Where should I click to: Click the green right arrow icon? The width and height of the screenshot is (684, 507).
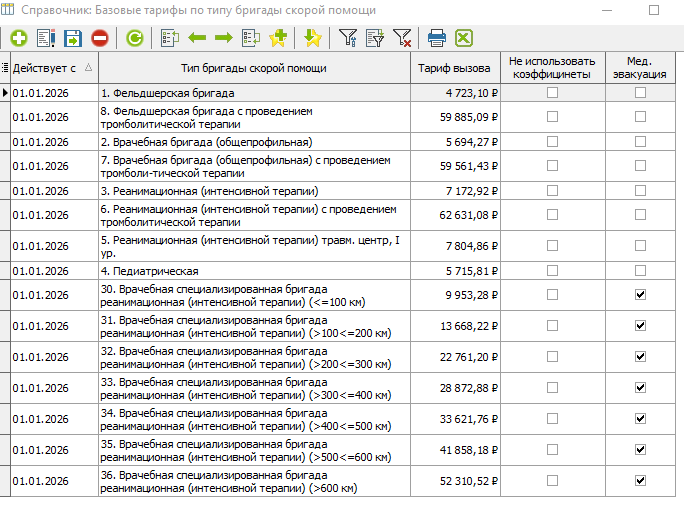click(224, 39)
